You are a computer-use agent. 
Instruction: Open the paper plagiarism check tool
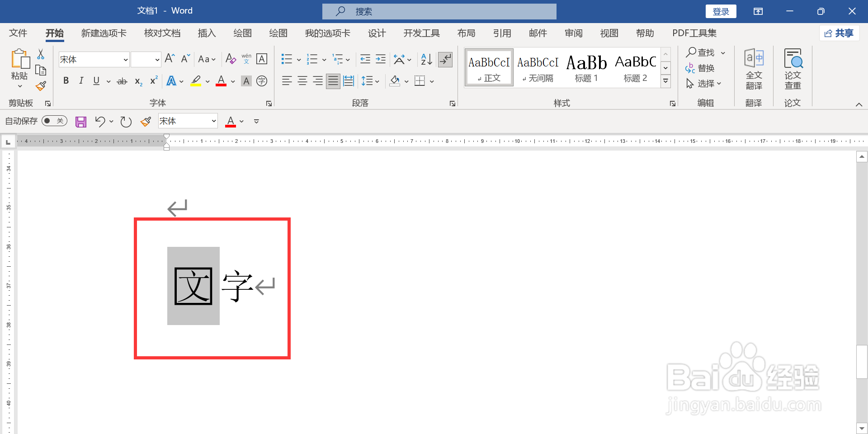(793, 69)
